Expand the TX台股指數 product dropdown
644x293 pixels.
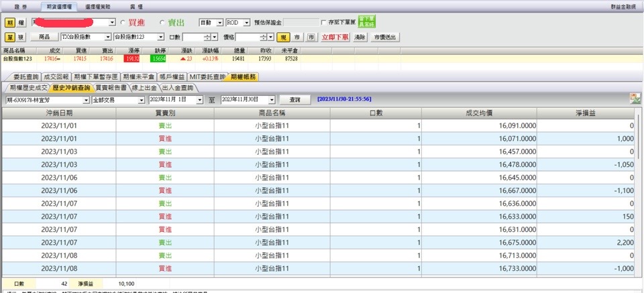click(108, 37)
